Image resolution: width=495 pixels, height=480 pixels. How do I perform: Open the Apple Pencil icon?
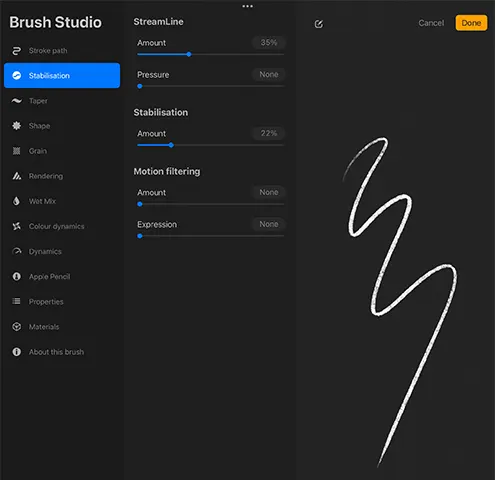tap(16, 276)
